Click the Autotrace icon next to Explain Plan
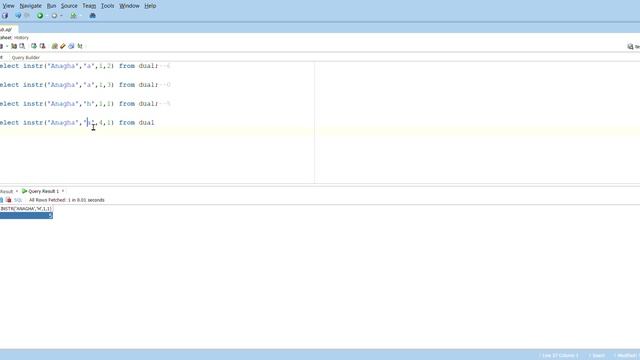The image size is (640, 360). click(x=22, y=46)
